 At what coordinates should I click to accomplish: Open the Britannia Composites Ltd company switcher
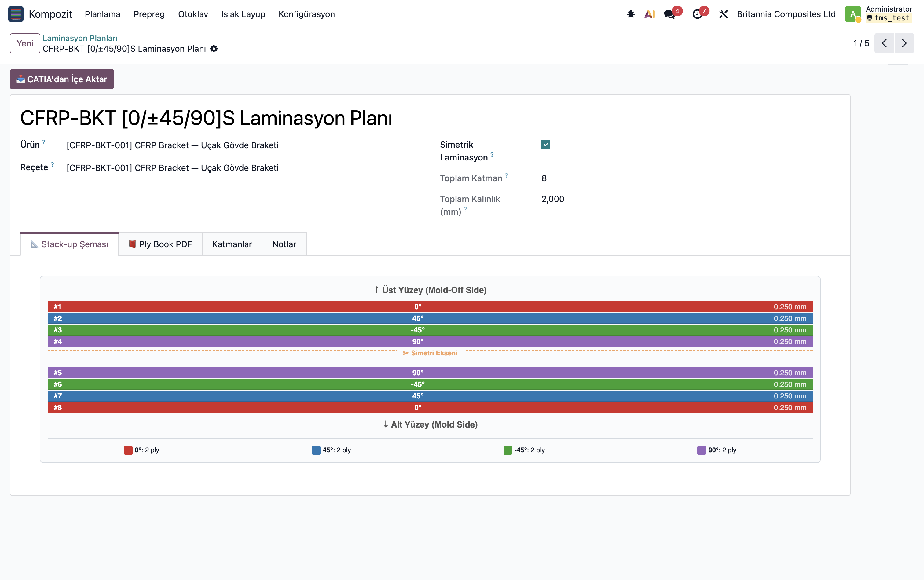click(786, 14)
